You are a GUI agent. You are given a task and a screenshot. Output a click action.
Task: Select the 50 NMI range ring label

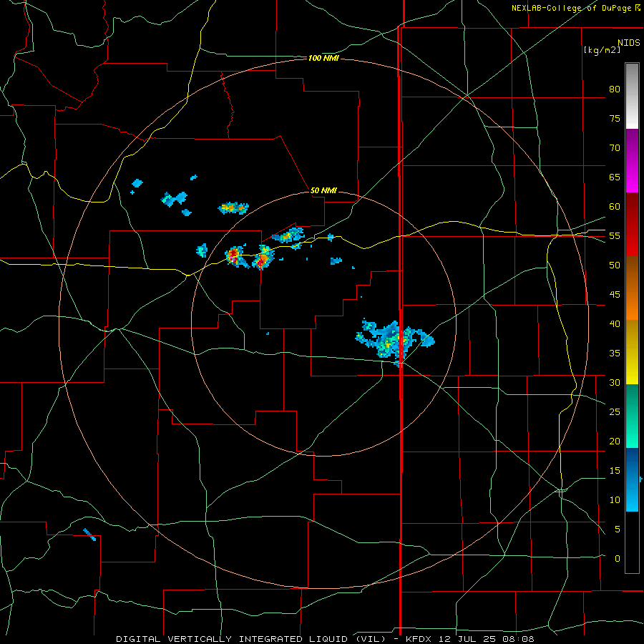[323, 190]
